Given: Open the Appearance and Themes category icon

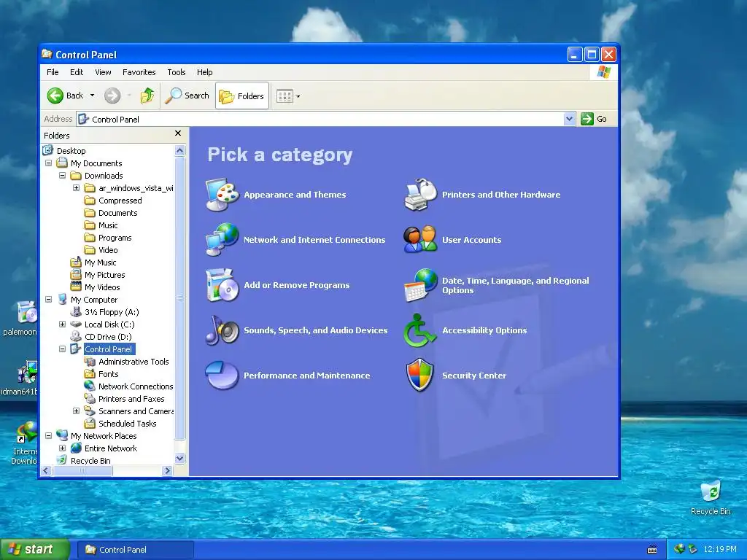Looking at the screenshot, I should pyautogui.click(x=222, y=194).
